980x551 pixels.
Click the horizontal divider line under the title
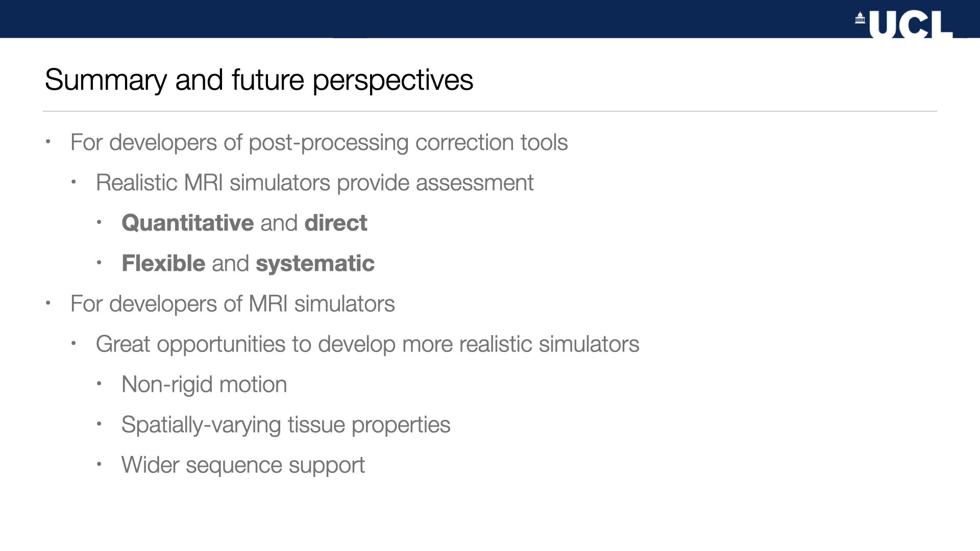(x=490, y=111)
